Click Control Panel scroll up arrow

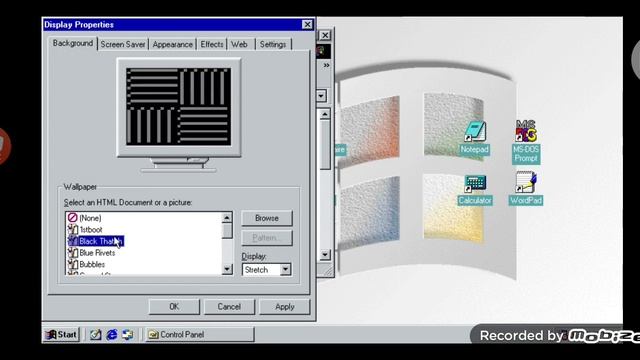324,114
